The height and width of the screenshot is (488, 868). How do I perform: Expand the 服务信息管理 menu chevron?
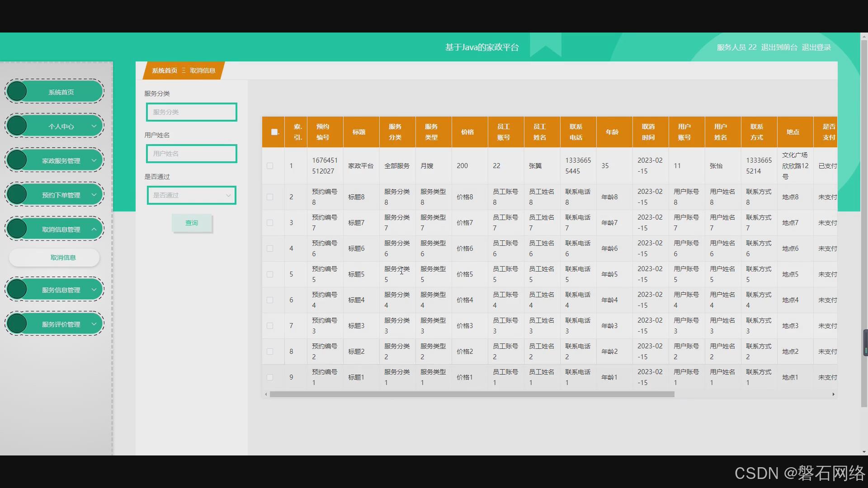tap(94, 290)
